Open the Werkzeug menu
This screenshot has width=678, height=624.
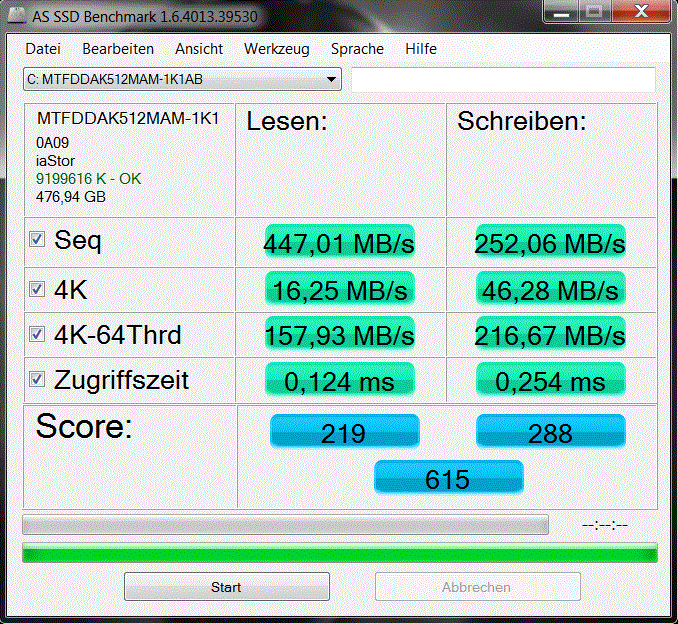click(x=277, y=49)
